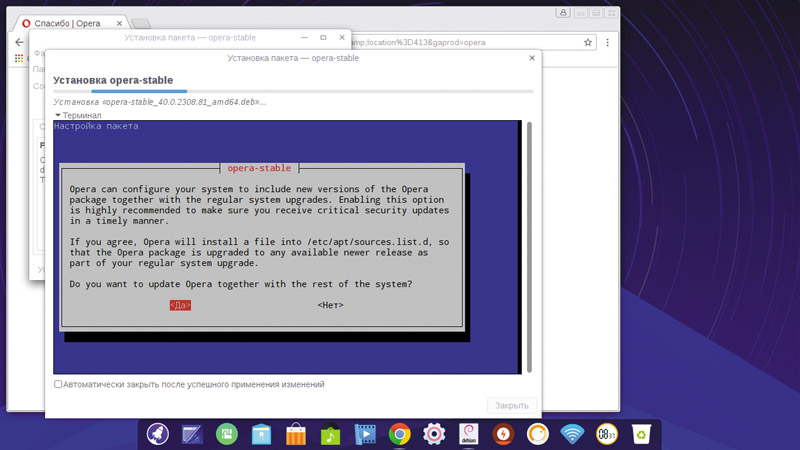This screenshot has height=450, width=800.
Task: Click the clock icon in the dock
Action: click(607, 434)
